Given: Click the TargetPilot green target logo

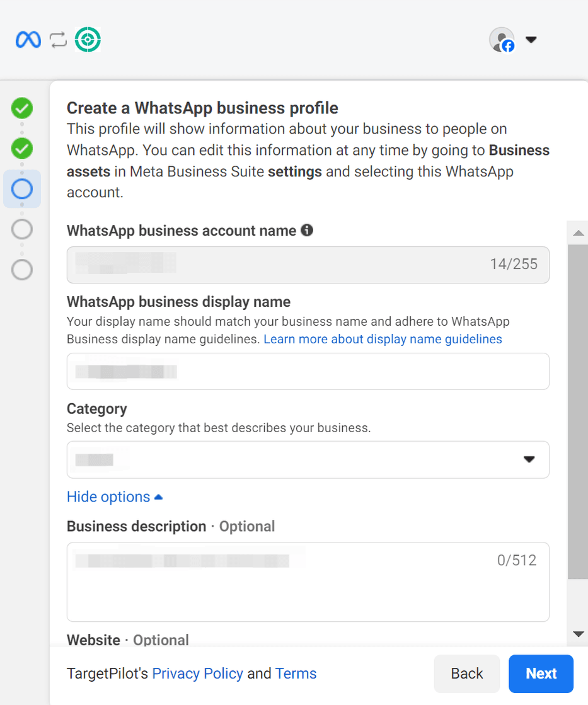Looking at the screenshot, I should tap(88, 40).
